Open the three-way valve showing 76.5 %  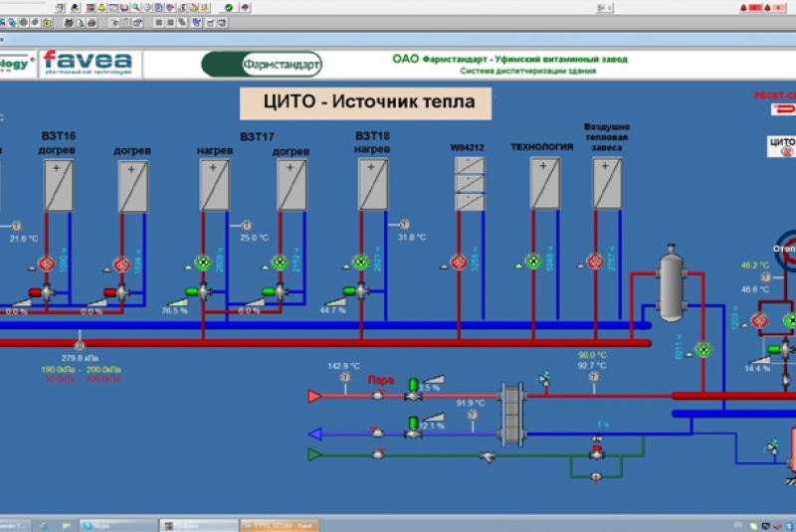198,291
